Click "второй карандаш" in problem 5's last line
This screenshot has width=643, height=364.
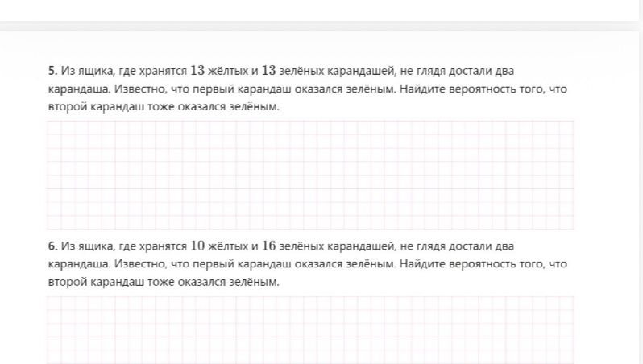click(x=97, y=107)
